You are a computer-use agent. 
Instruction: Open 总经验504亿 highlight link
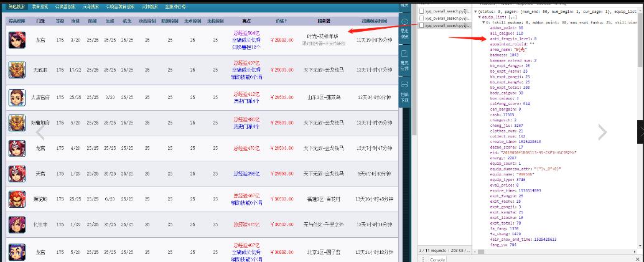(x=246, y=33)
